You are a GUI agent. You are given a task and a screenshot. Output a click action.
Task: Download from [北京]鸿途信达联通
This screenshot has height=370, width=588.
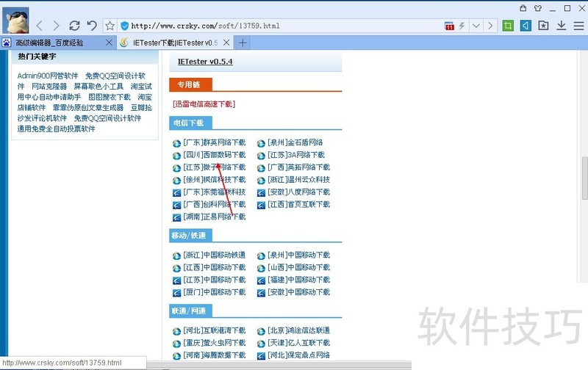coord(298,330)
